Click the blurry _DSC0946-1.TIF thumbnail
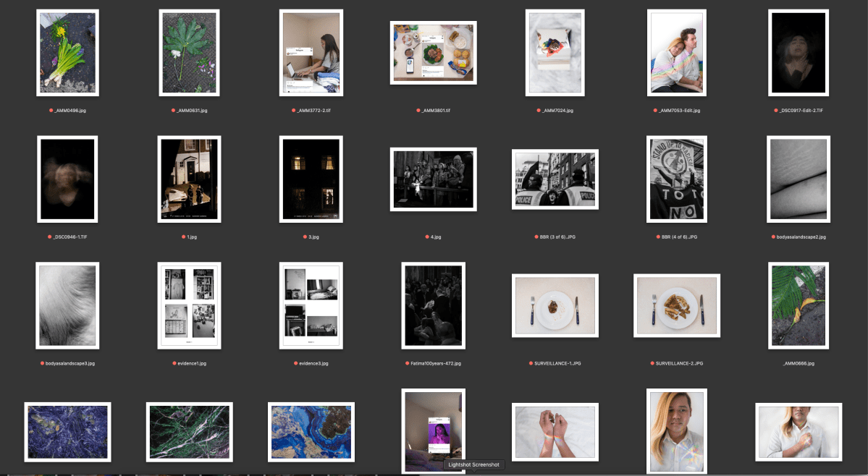Screen dimensions: 868x476 click(67, 179)
